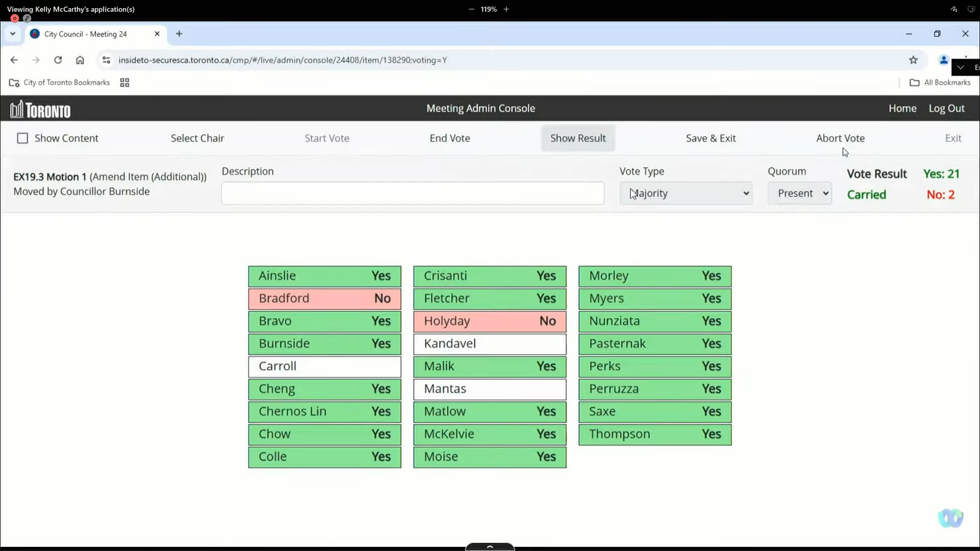The image size is (980, 551).
Task: Click the Bradford No vote tile
Action: [325, 298]
